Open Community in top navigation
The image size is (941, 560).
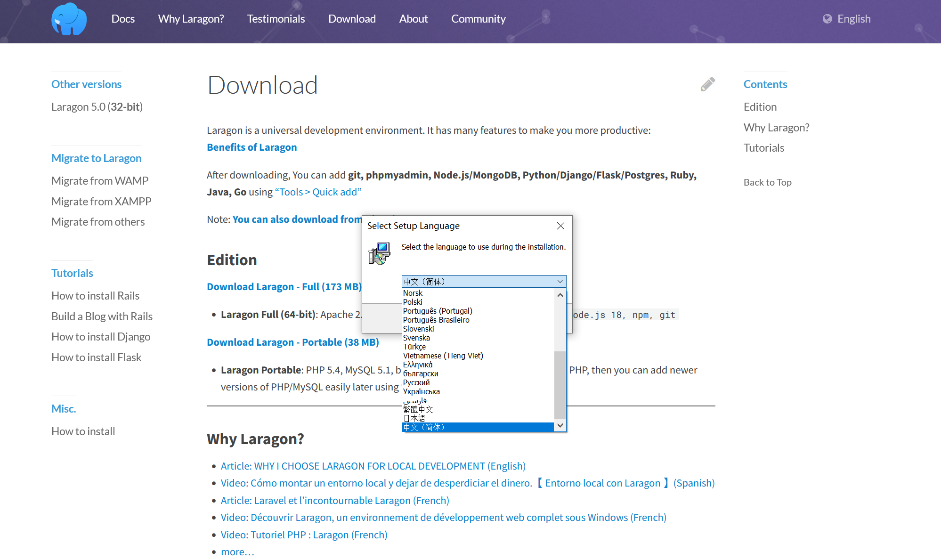coord(479,19)
